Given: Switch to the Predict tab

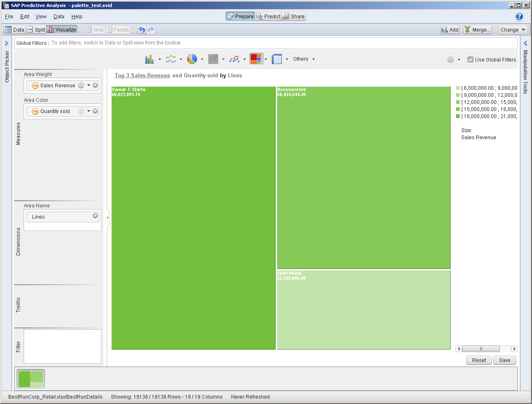Looking at the screenshot, I should tap(268, 16).
